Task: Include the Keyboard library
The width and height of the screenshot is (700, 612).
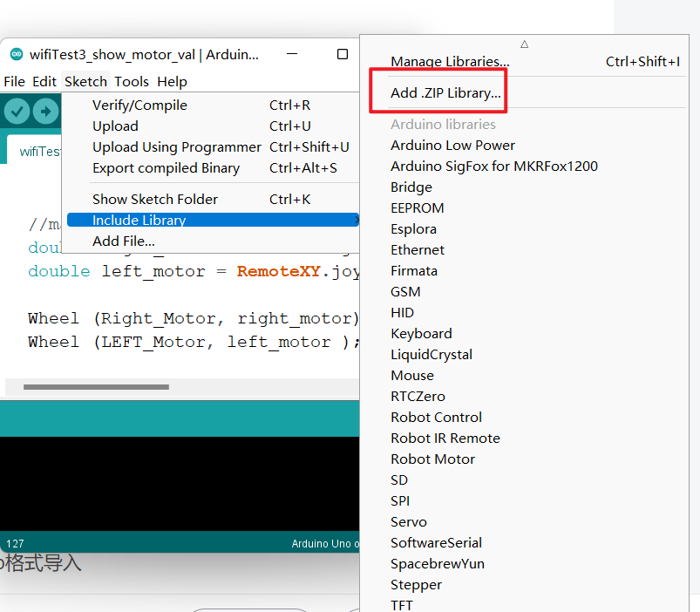Action: tap(525, 334)
